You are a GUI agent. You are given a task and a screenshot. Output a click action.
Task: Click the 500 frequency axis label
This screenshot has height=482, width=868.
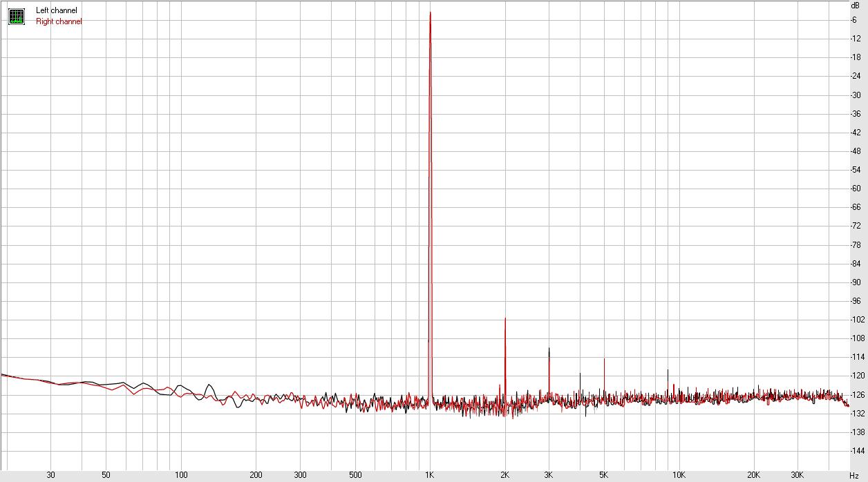pyautogui.click(x=355, y=475)
